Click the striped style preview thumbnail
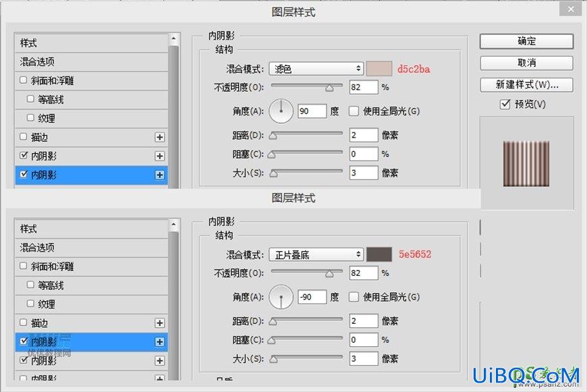Viewport: 587px width, 392px height. pyautogui.click(x=526, y=163)
